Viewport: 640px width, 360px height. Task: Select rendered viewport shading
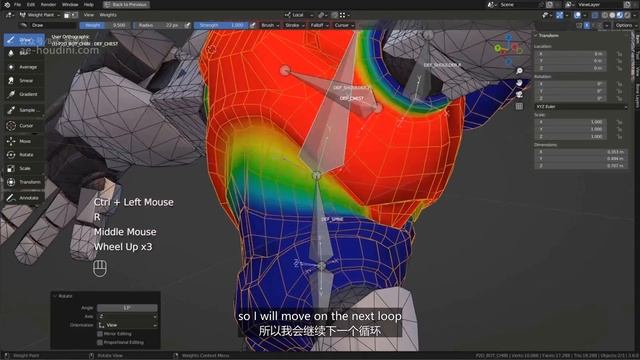coord(627,15)
